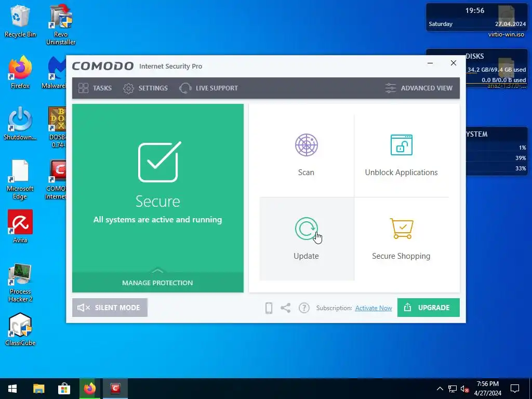Viewport: 532px width, 399px height.
Task: Close the Comodo window
Action: click(x=453, y=63)
